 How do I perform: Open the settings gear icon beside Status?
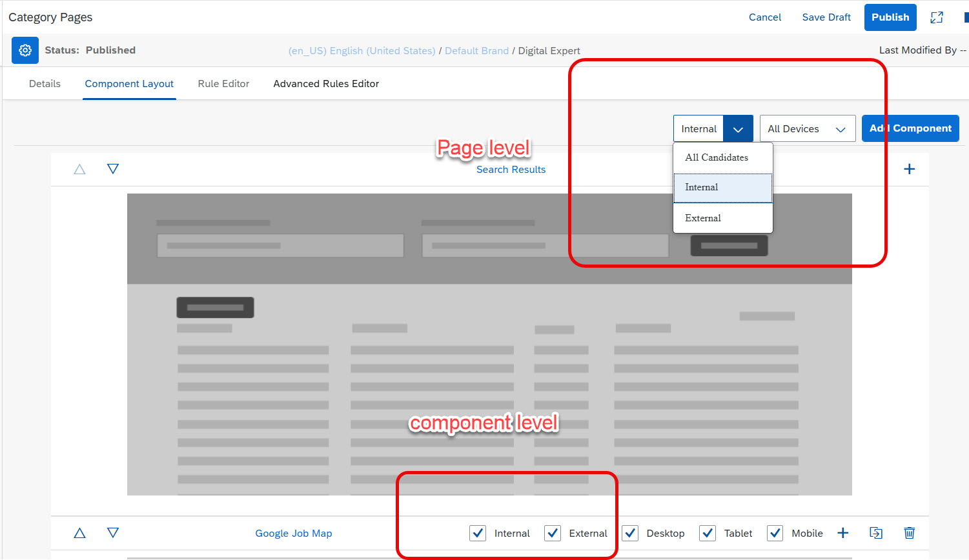[25, 50]
